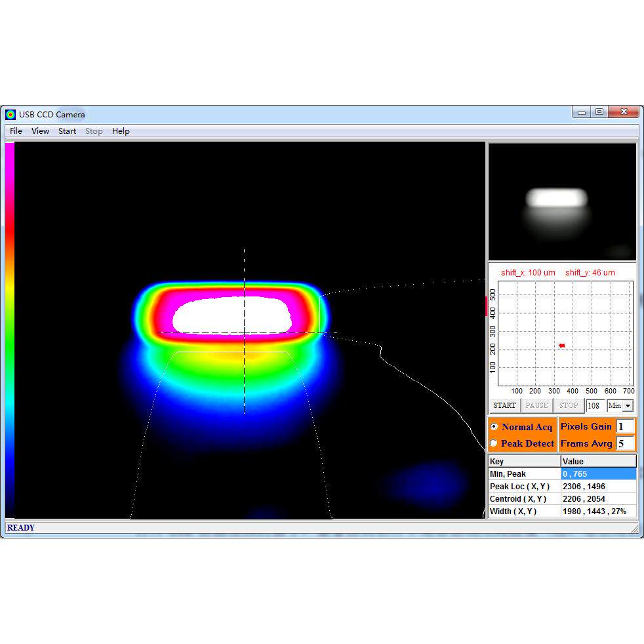Click the shift_y: 46 um label
This screenshot has height=644, width=644.
[590, 273]
